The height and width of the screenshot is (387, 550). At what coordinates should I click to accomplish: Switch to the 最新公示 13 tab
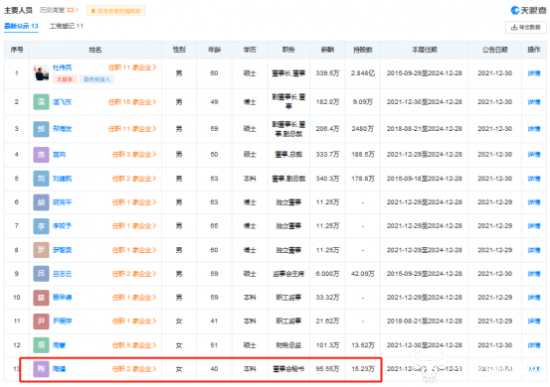[x=21, y=26]
